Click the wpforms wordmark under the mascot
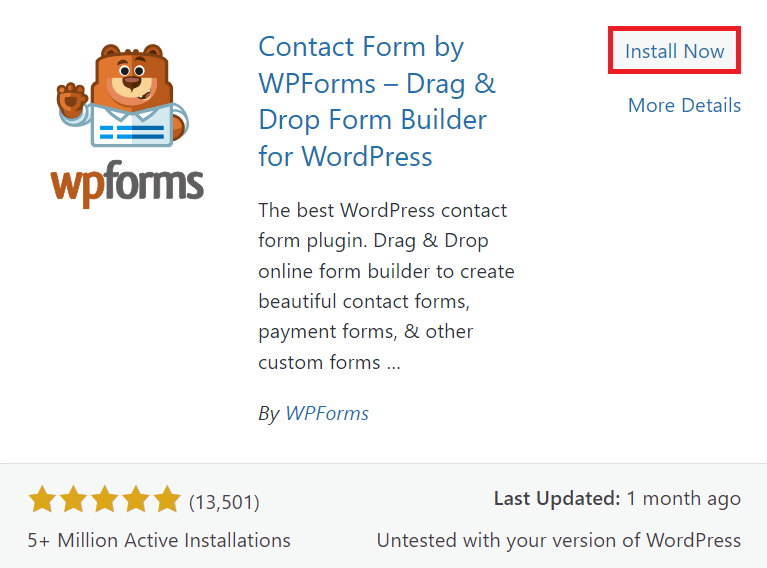 tap(127, 183)
